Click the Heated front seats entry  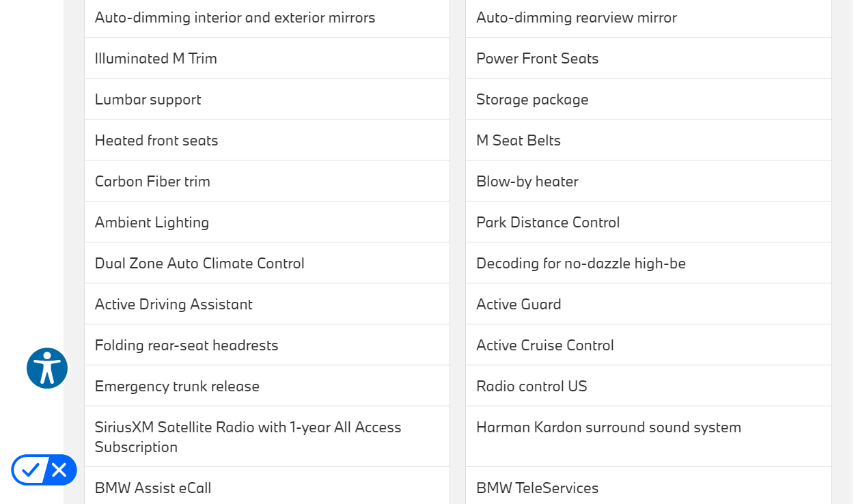[x=156, y=141]
